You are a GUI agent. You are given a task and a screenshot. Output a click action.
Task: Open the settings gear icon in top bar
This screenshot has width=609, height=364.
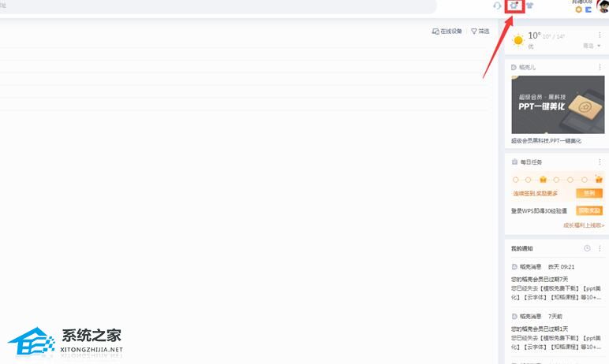[514, 6]
